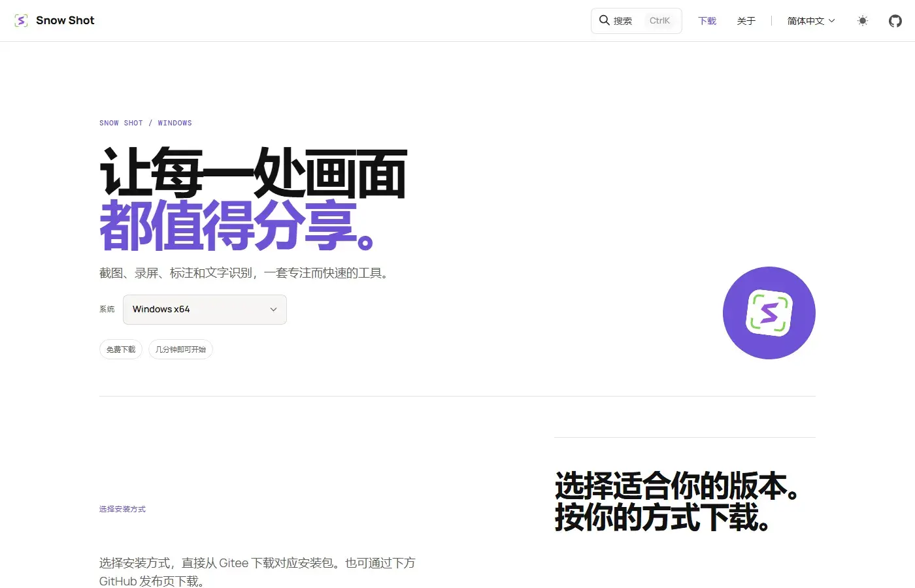The width and height of the screenshot is (915, 588).
Task: Click the 让每一处画面 headline
Action: pyautogui.click(x=254, y=173)
